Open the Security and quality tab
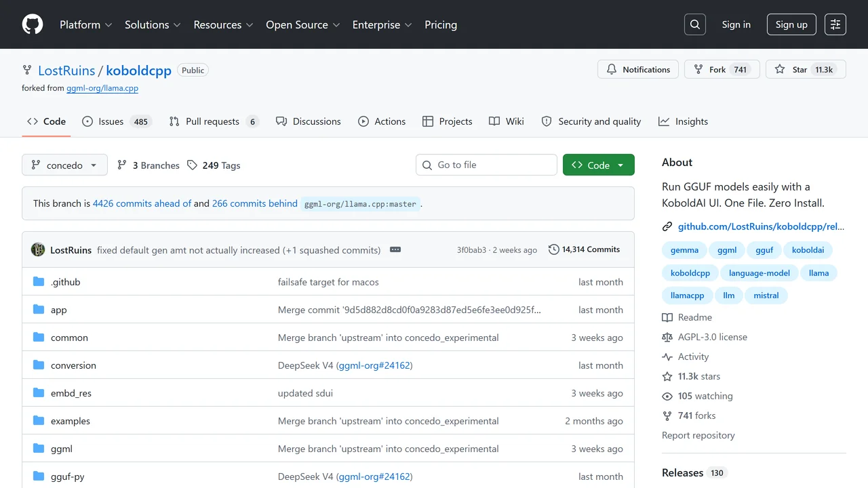The image size is (868, 488). pyautogui.click(x=591, y=121)
